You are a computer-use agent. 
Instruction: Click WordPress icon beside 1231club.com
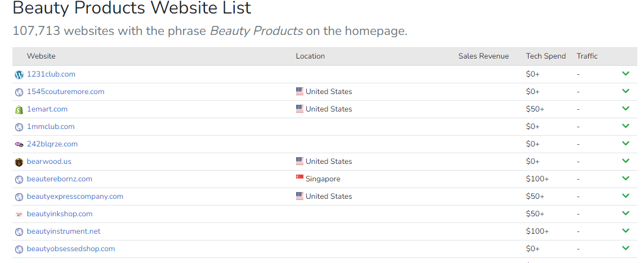tap(19, 75)
